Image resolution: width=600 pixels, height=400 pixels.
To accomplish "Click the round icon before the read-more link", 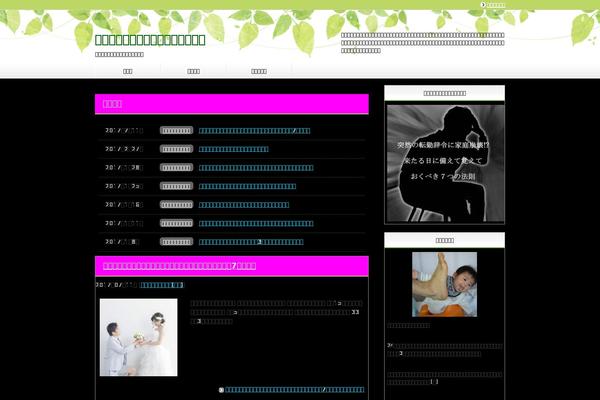I will click(x=221, y=390).
